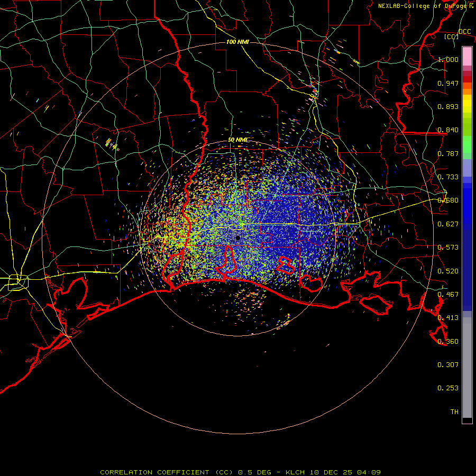476x476 pixels.
Task: Click the 0.573 color scale value
Action: point(448,248)
